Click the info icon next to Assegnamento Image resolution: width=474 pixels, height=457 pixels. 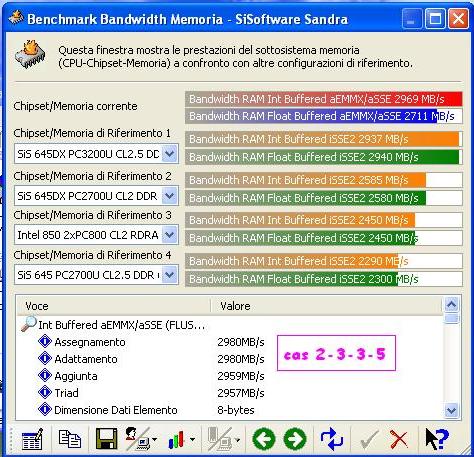click(45, 341)
